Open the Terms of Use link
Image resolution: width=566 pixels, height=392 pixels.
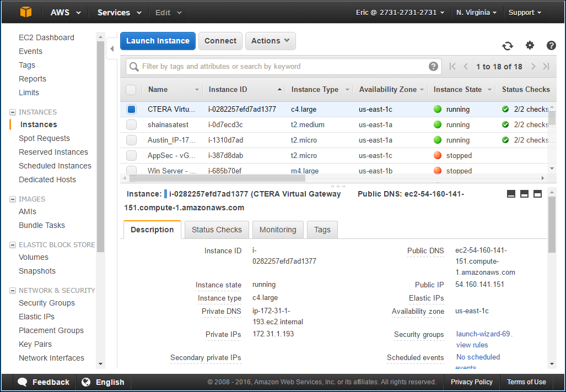coord(526,382)
